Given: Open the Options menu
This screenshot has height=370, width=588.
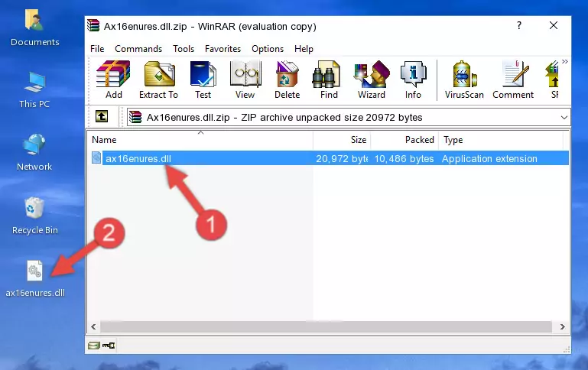Looking at the screenshot, I should tap(268, 49).
